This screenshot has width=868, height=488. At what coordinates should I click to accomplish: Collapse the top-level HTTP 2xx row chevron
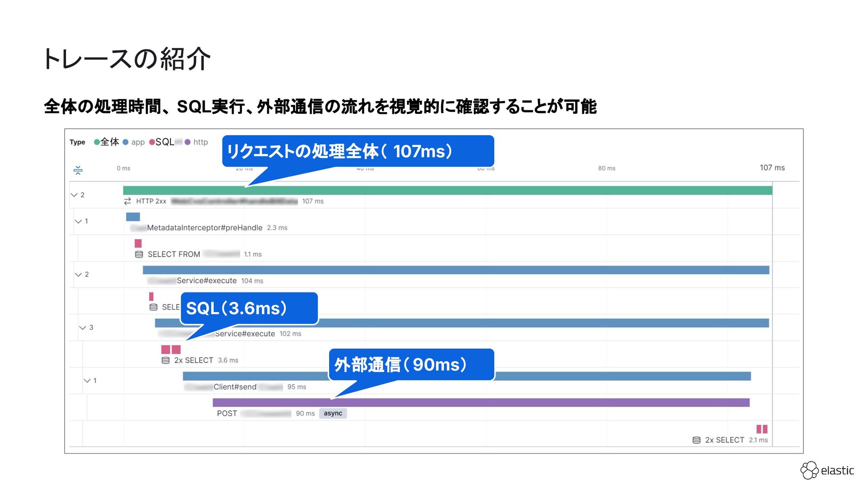[74, 195]
